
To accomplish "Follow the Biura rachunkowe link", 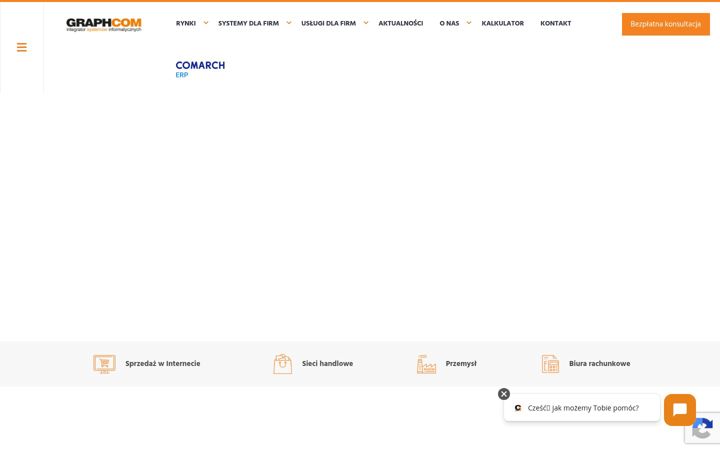I will coord(599,363).
